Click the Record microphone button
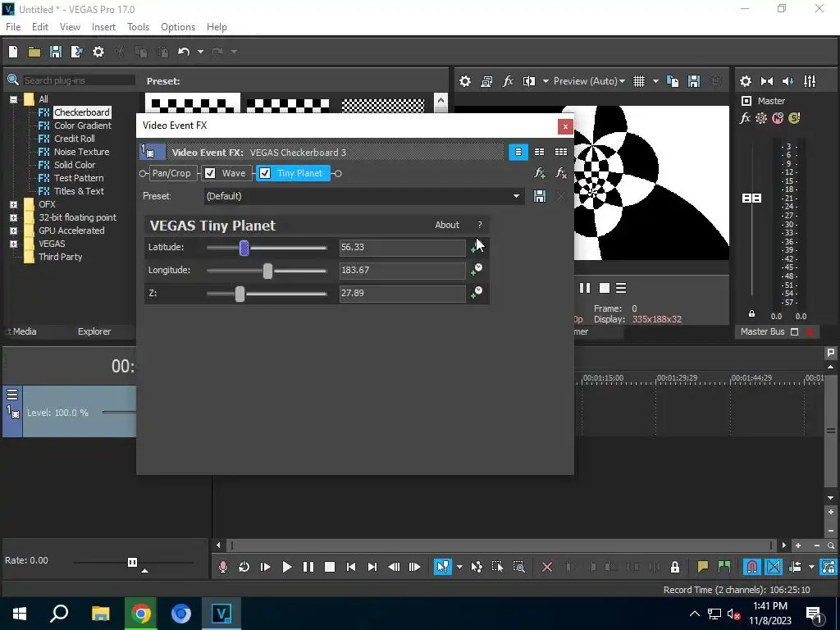 [x=223, y=567]
